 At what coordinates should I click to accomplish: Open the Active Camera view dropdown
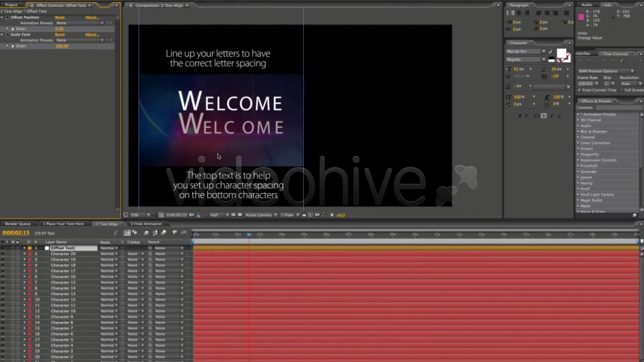(261, 215)
